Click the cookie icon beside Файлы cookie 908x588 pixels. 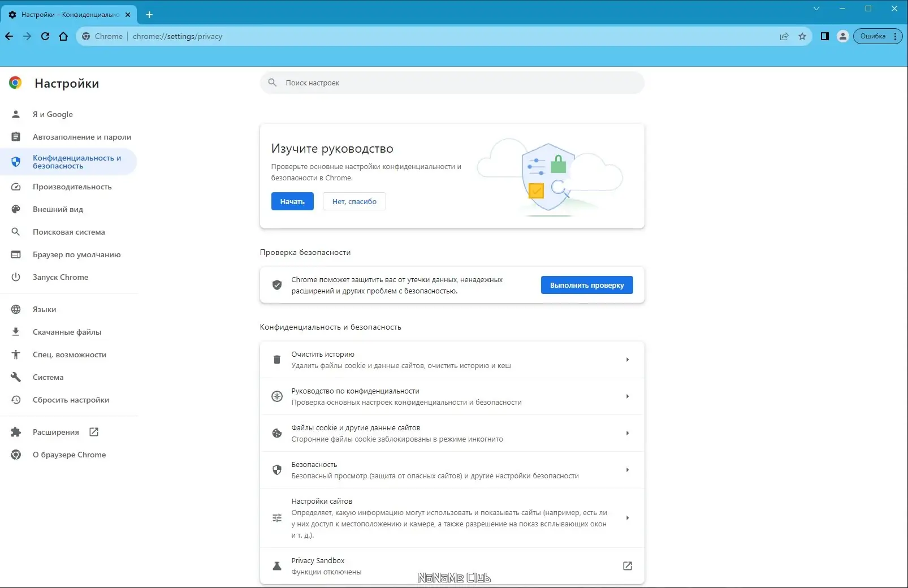[x=277, y=433]
